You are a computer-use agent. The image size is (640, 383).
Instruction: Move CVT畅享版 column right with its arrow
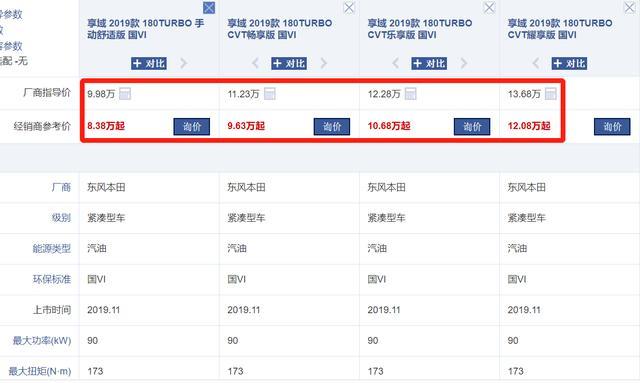coord(324,63)
